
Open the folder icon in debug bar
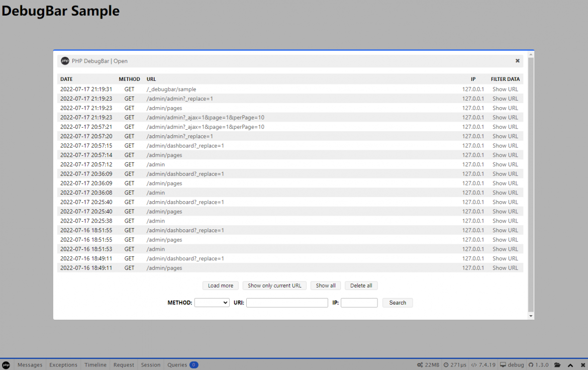(558, 365)
